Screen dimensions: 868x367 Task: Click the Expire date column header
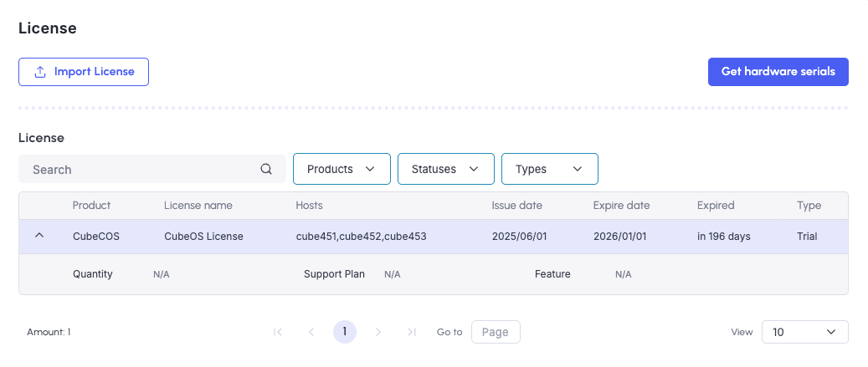click(622, 206)
